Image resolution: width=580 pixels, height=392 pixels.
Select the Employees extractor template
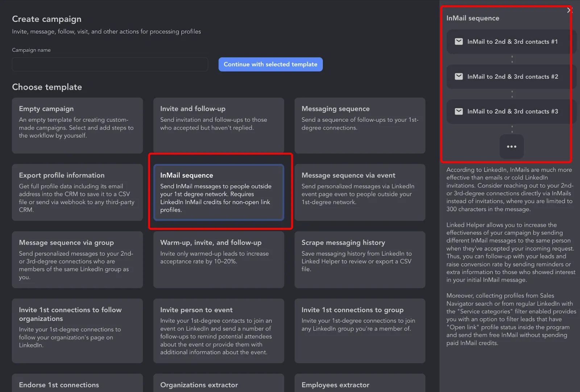(x=360, y=383)
